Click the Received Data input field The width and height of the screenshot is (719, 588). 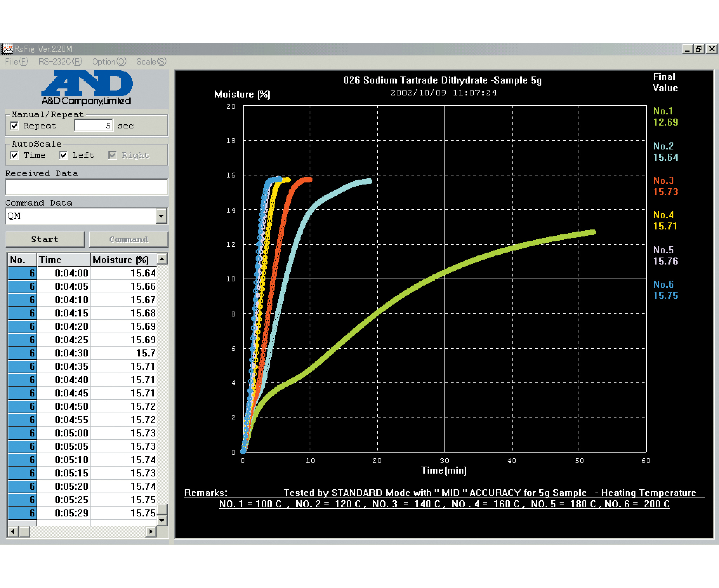pos(86,187)
